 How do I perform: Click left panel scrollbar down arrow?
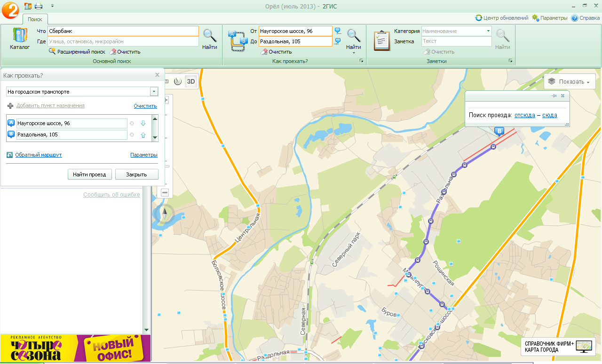click(146, 330)
